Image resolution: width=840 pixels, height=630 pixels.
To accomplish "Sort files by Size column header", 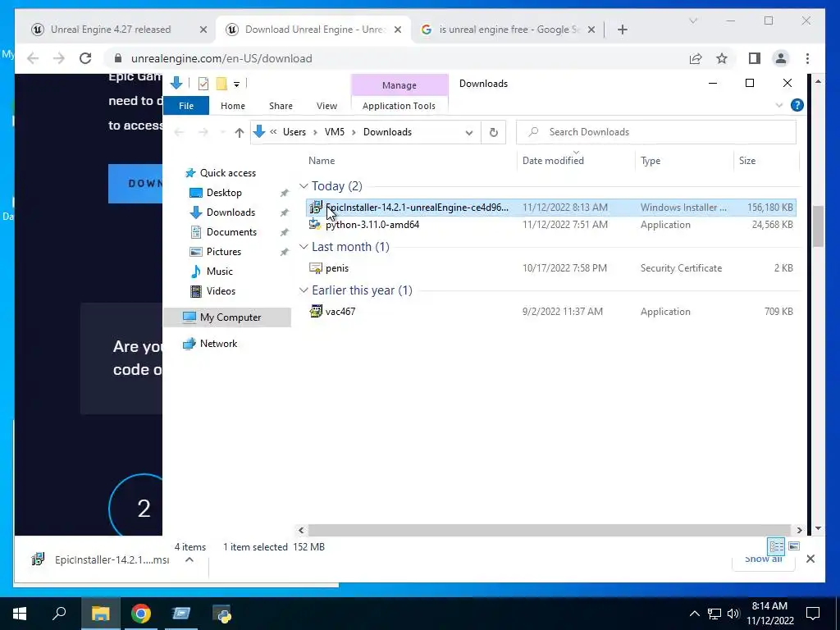I will [746, 160].
